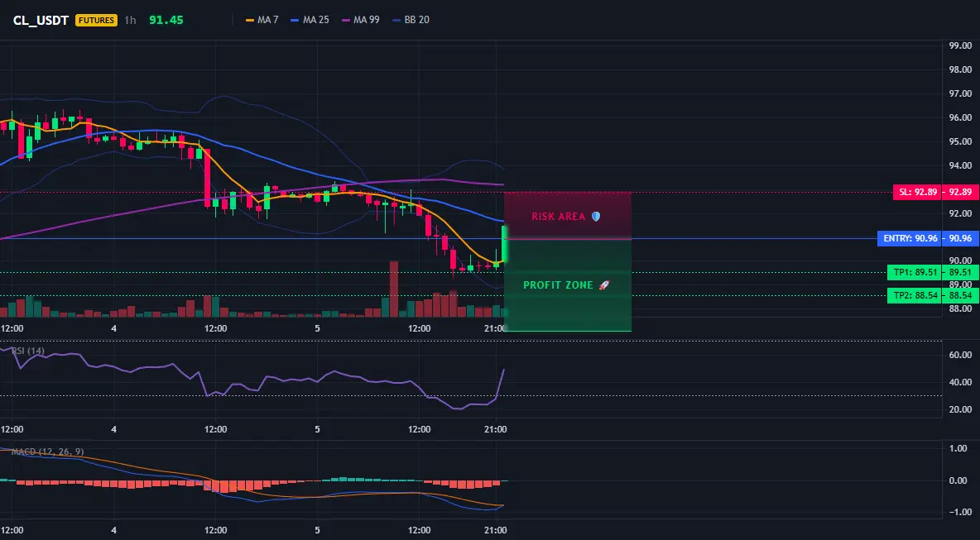The image size is (980, 540).
Task: Click the CL_USDT symbol name
Action: click(x=41, y=20)
